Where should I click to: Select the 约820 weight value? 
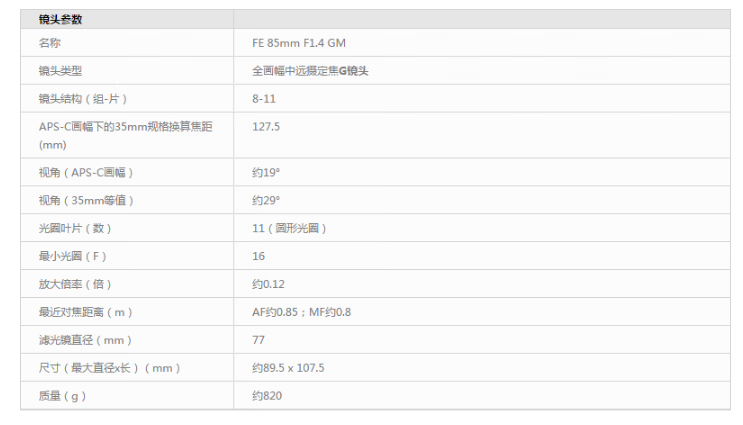[x=266, y=396]
